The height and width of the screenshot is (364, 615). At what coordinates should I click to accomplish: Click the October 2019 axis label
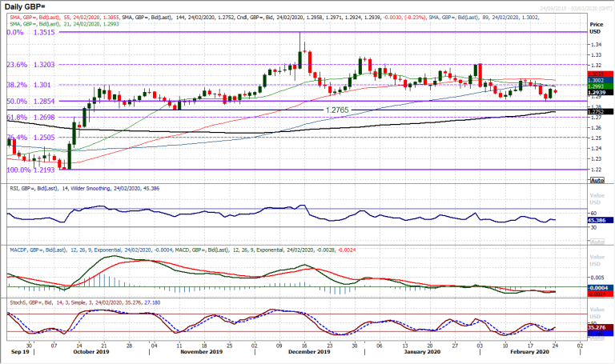[x=91, y=352]
